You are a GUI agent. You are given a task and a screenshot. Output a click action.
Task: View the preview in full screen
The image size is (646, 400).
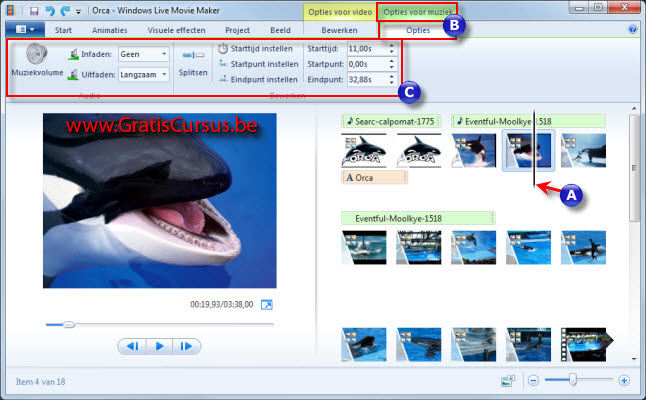267,304
